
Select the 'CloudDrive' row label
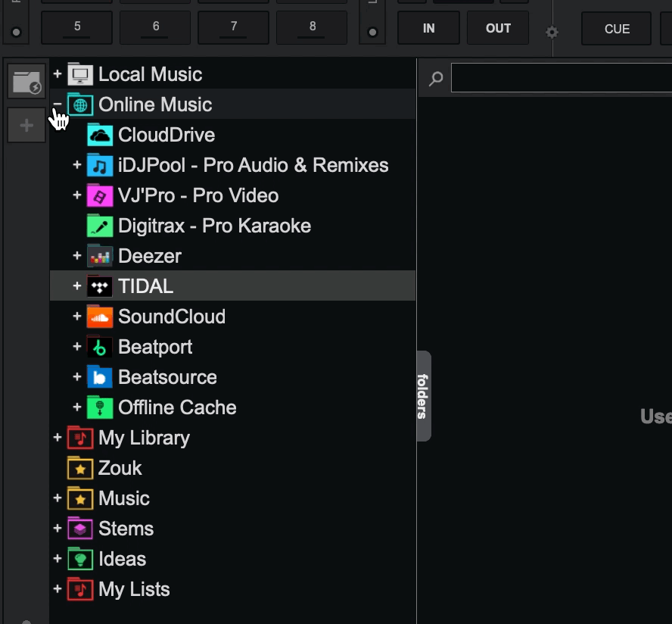pos(166,135)
